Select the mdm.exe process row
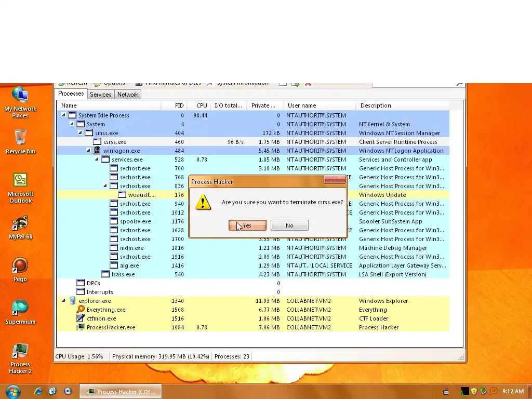Screen dimensions: 532x399 point(253,248)
